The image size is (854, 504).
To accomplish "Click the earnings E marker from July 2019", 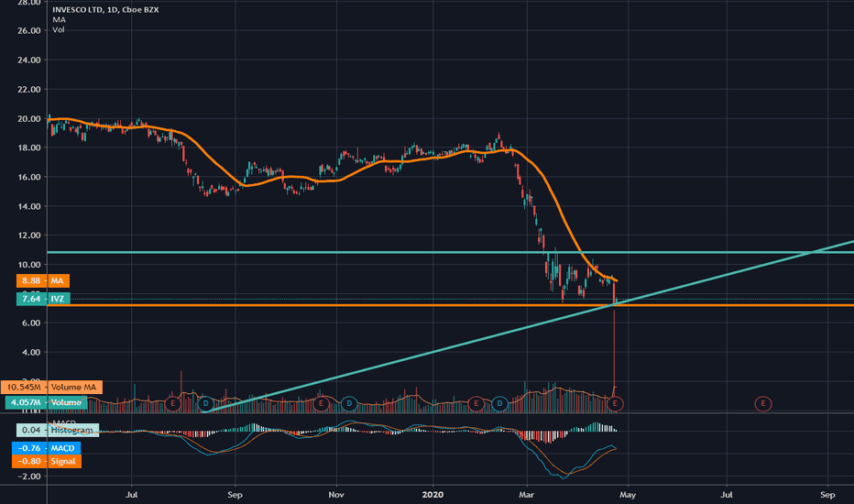I will (172, 404).
